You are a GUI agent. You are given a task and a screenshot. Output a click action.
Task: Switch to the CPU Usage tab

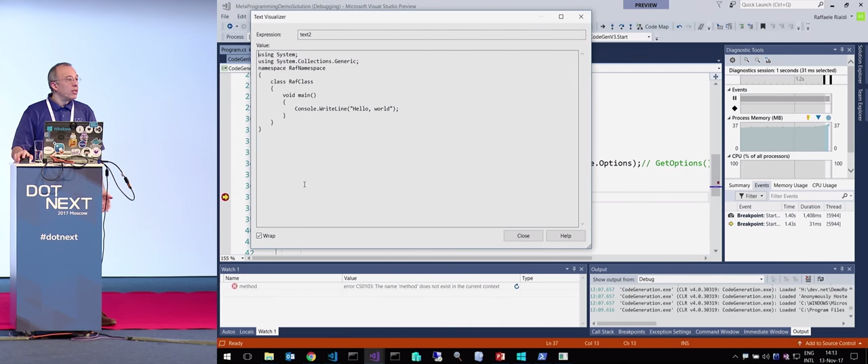pyautogui.click(x=824, y=185)
